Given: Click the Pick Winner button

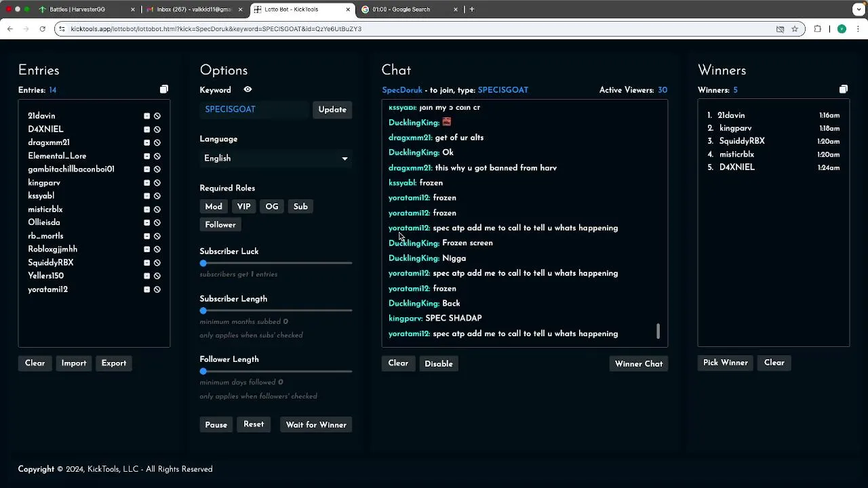Looking at the screenshot, I should pos(726,363).
